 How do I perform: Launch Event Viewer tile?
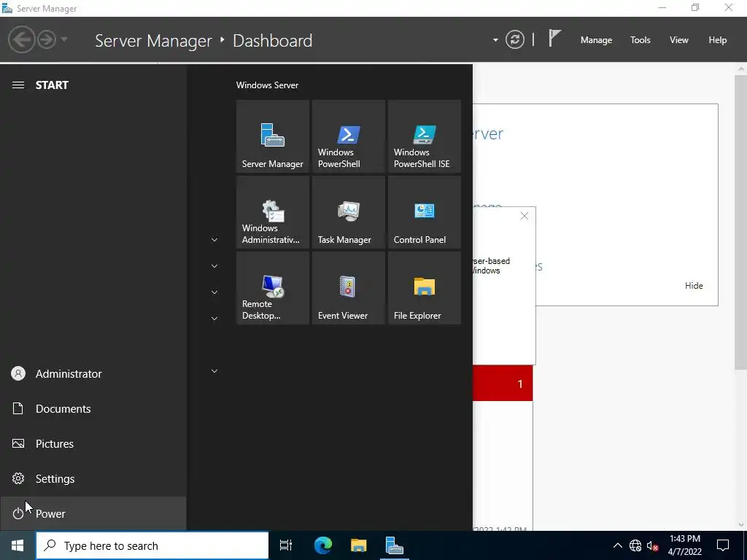tap(348, 288)
